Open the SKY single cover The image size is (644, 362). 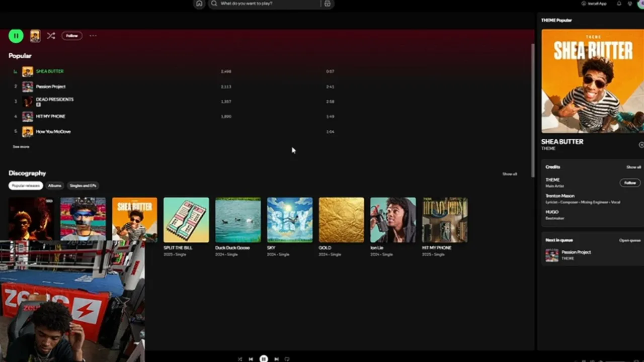point(290,220)
